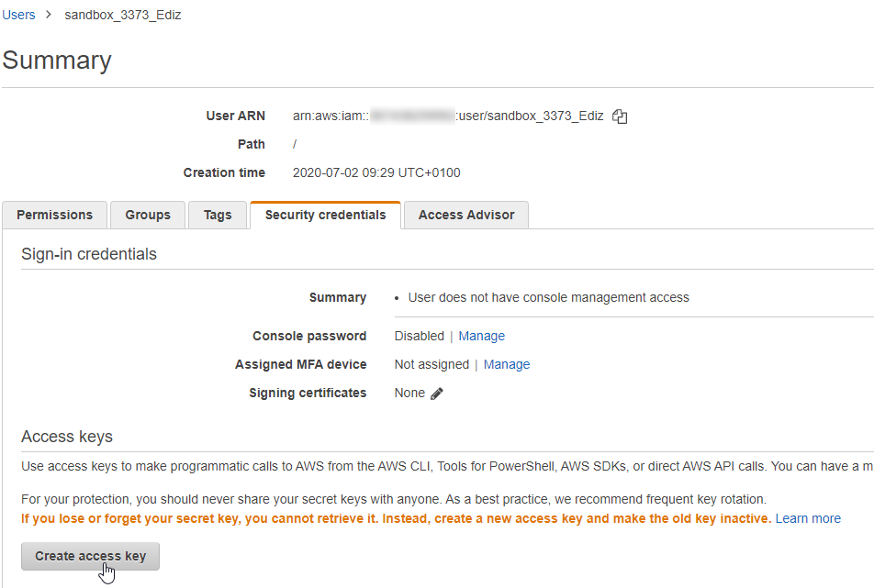Copy the User ARN using copy icon
Viewport: 874px width, 588px height.
[x=620, y=116]
